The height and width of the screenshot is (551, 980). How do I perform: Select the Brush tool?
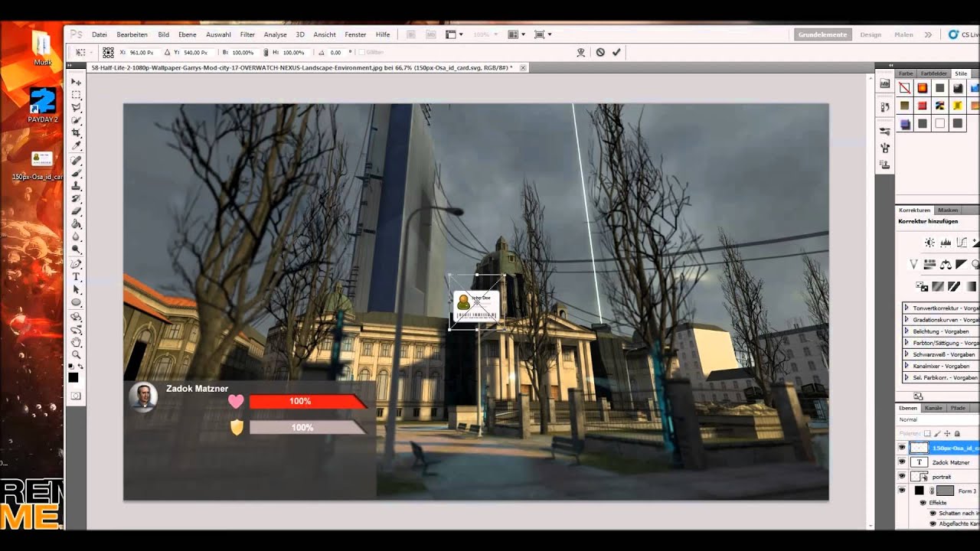click(76, 174)
